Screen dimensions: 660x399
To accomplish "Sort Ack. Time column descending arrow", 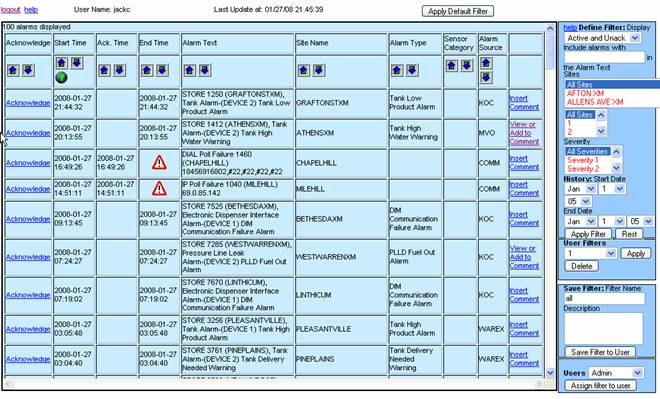I will click(120, 70).
